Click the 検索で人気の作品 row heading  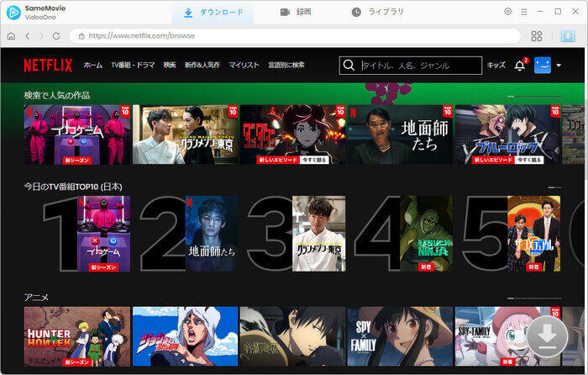point(57,96)
